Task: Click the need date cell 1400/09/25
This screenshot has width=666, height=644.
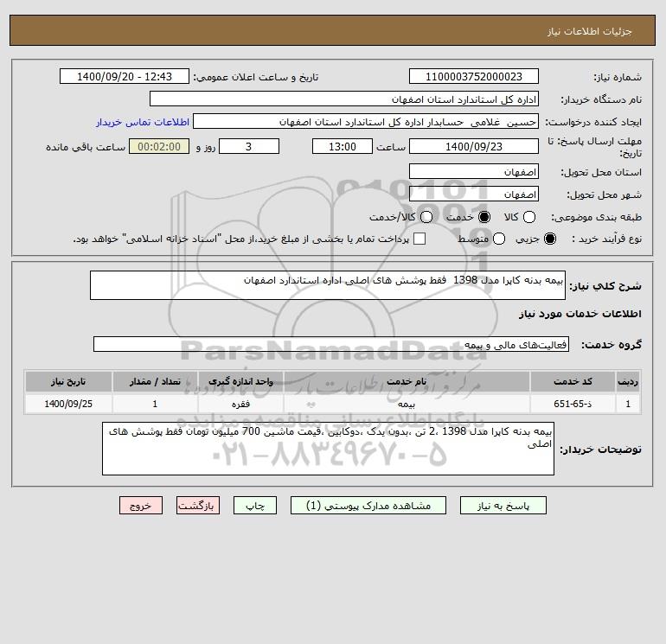Action: pyautogui.click(x=68, y=404)
